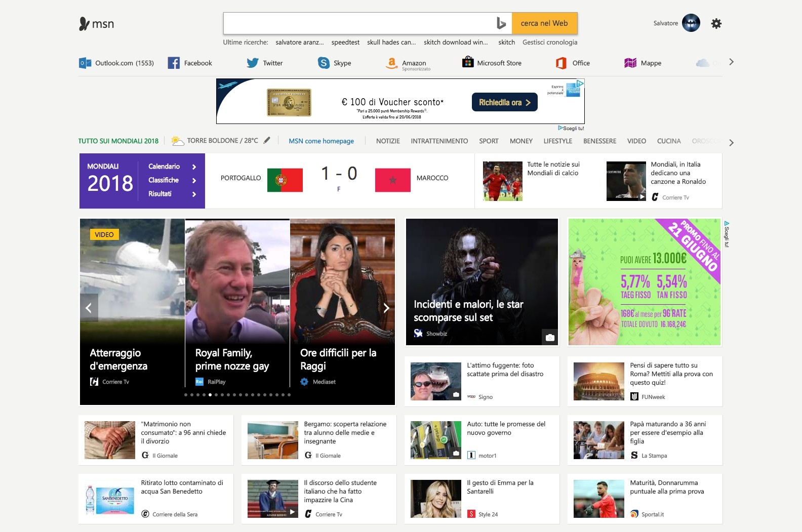Open LIFESTYLE section
Image resolution: width=802 pixels, height=532 pixels.
pos(557,141)
